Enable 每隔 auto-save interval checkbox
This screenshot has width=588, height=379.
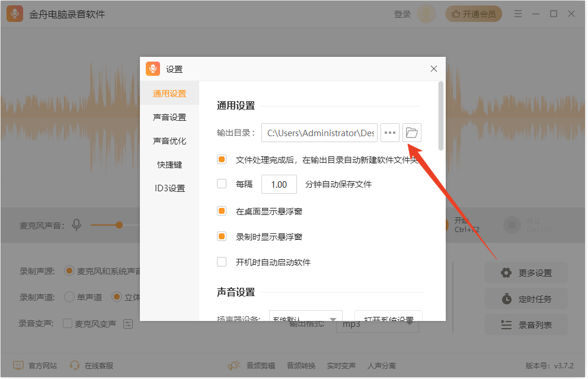point(222,184)
